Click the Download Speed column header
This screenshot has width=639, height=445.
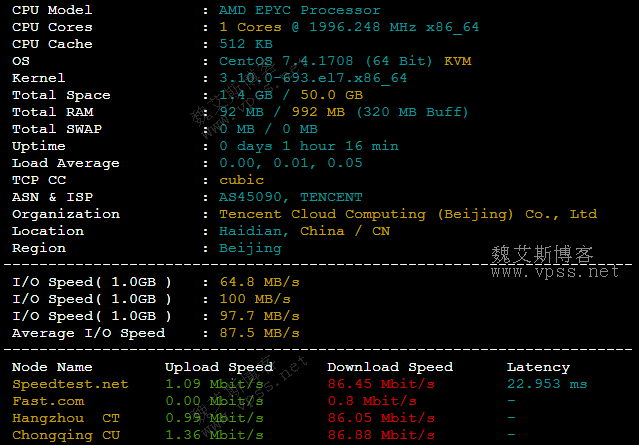point(390,367)
